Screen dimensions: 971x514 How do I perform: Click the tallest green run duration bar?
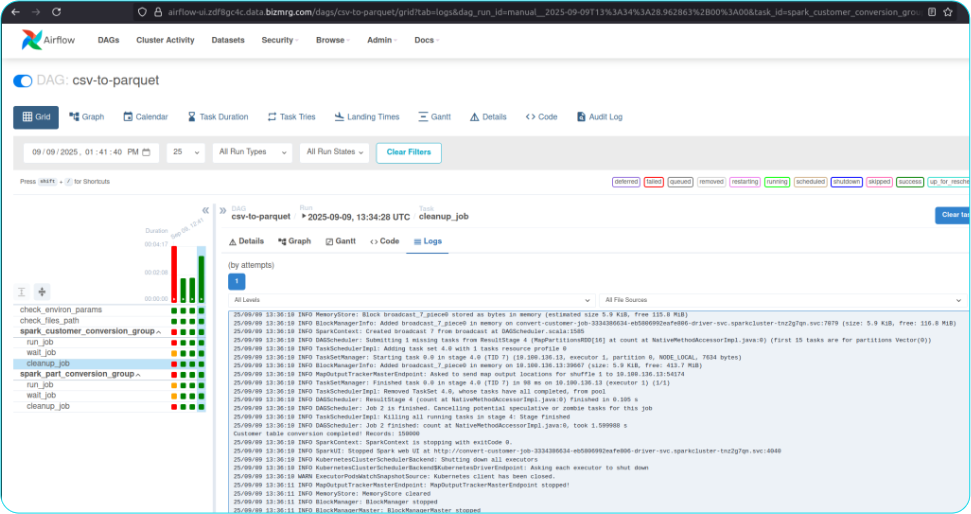tap(201, 279)
